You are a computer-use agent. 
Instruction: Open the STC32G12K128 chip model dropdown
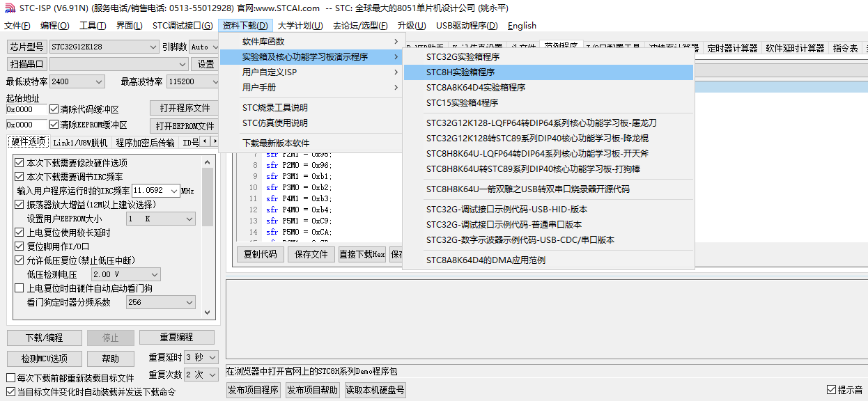104,47
